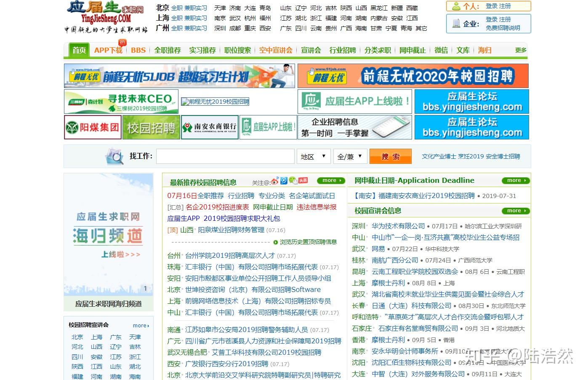Open 违法信息举报 link
Viewport: 588px width, 380px height.
[x=317, y=207]
